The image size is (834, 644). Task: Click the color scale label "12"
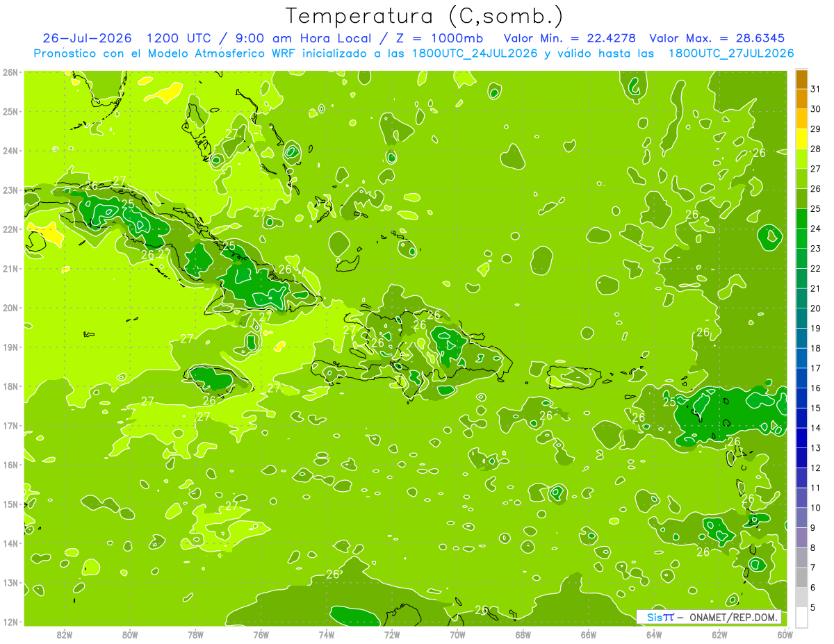point(816,468)
